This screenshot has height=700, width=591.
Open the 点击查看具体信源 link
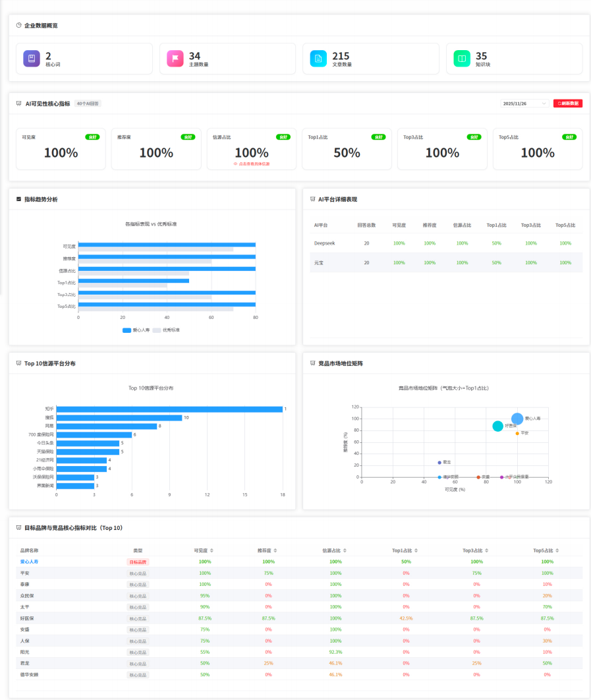pos(252,164)
